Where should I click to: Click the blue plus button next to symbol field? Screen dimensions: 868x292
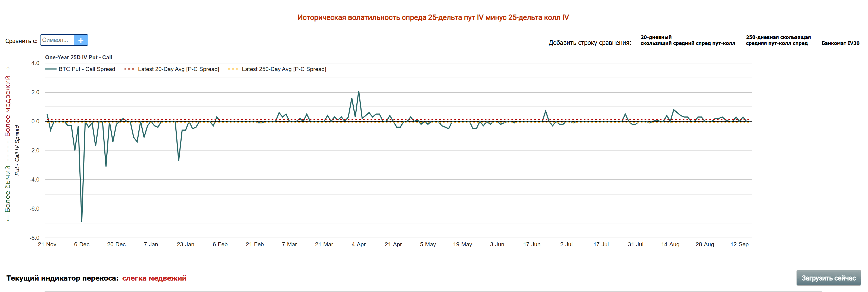pyautogui.click(x=81, y=40)
